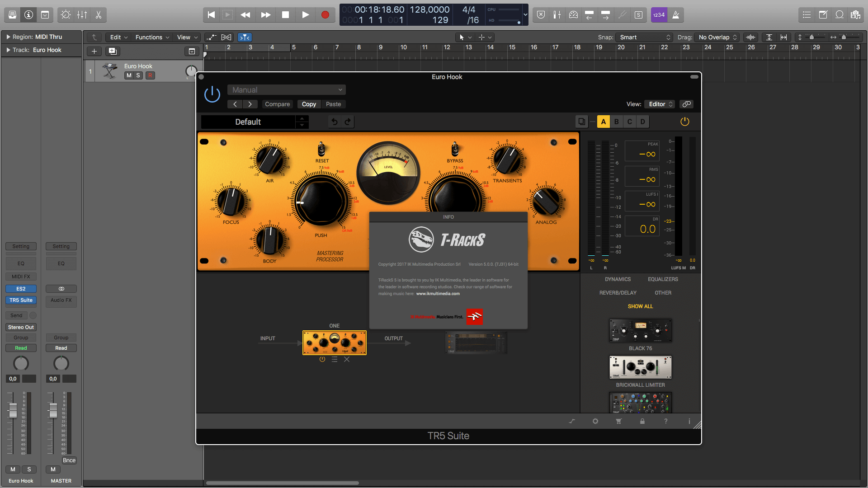The image size is (868, 488).
Task: Select chain snapshot A
Action: click(x=603, y=122)
